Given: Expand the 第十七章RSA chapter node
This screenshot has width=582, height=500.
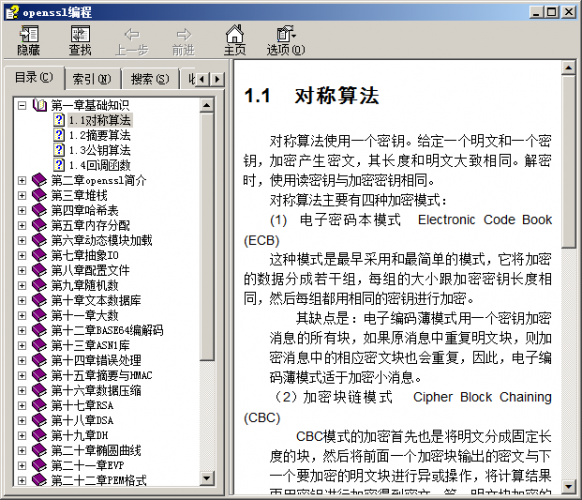Looking at the screenshot, I should point(22,405).
